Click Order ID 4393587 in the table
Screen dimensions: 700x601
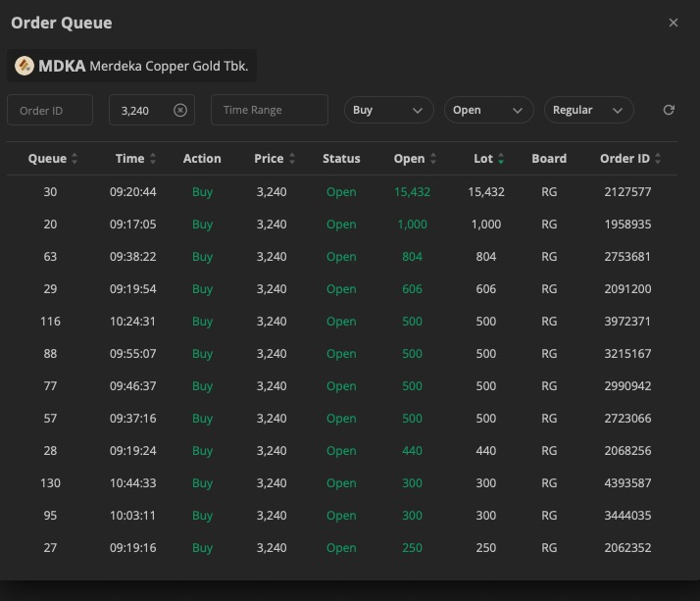pyautogui.click(x=627, y=483)
